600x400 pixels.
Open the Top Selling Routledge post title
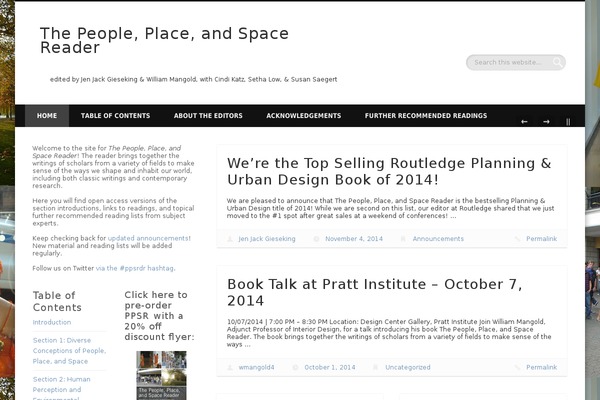[x=389, y=171]
